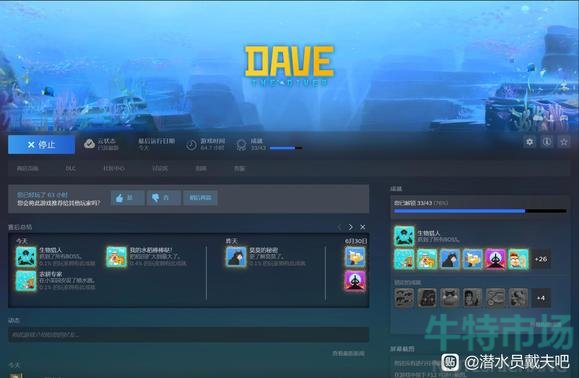This screenshot has height=378, width=579.
Task: Click the cloud status icon
Action: [x=89, y=144]
